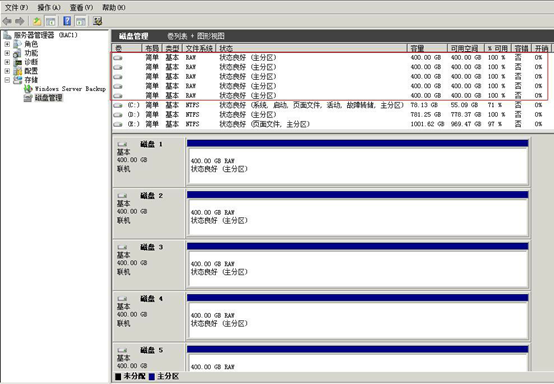Click the drive icon for volume (D:)
Viewport: 554px width, 384px height.
point(118,115)
